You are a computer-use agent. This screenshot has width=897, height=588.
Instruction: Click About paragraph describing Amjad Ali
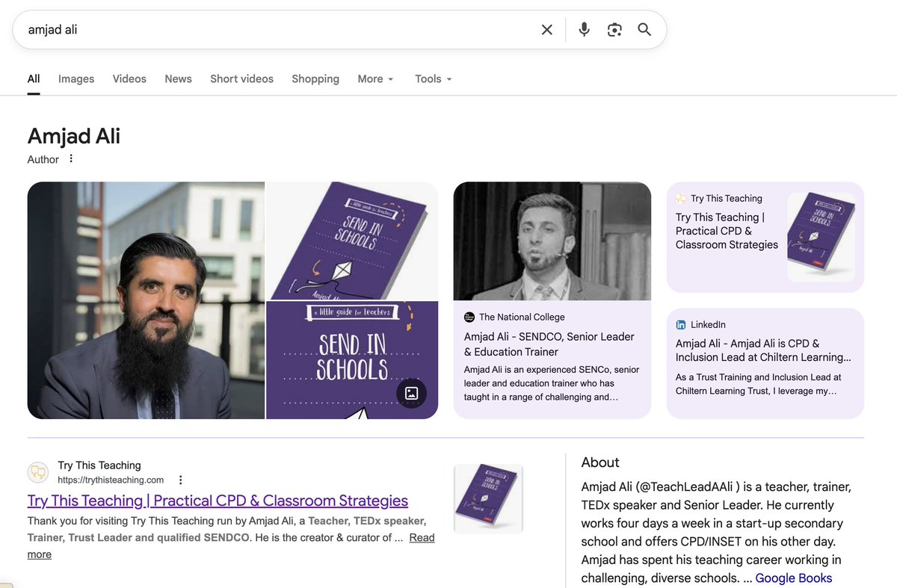tap(716, 532)
